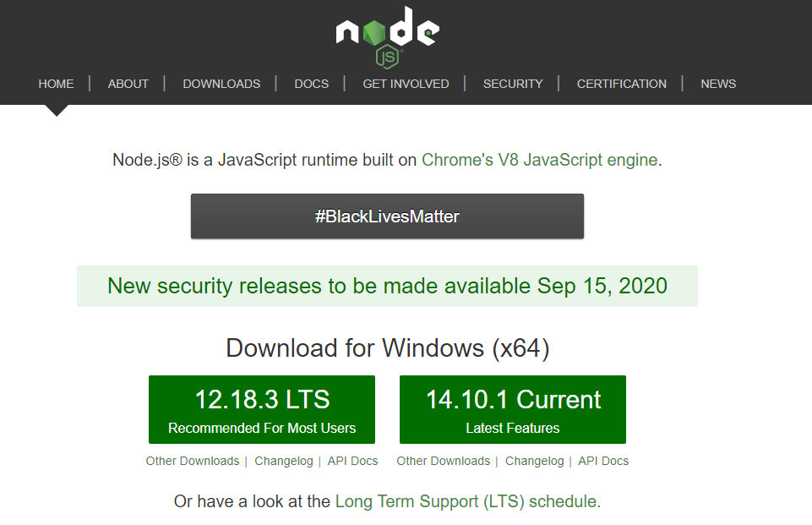812x525 pixels.
Task: Click the Node.js logo
Action: click(x=387, y=36)
